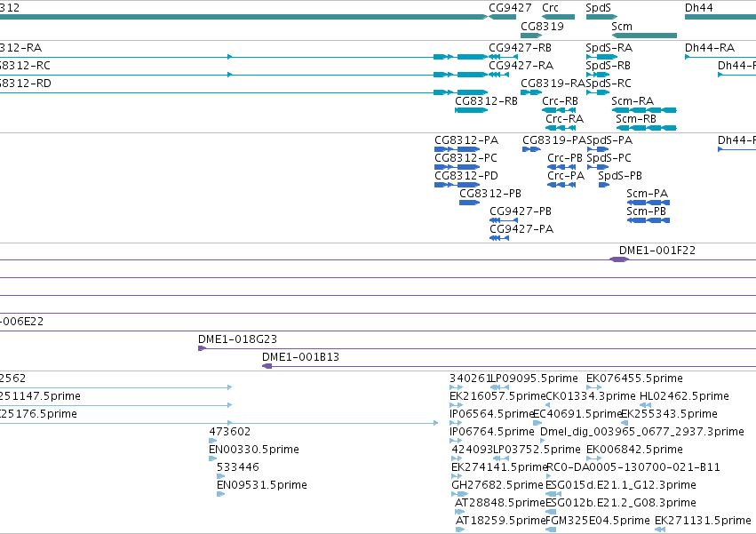Click EST 424093

tap(471, 450)
